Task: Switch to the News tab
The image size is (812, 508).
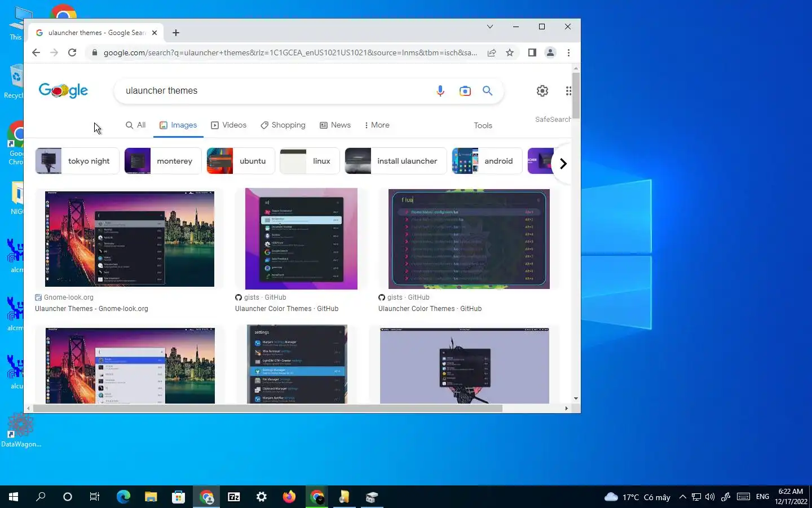Action: pyautogui.click(x=335, y=125)
